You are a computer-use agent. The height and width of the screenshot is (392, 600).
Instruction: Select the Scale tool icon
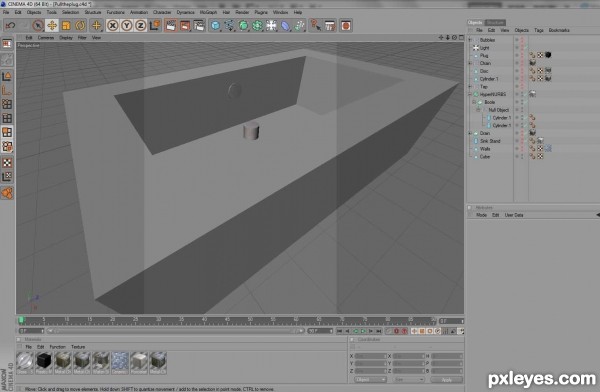[66, 26]
